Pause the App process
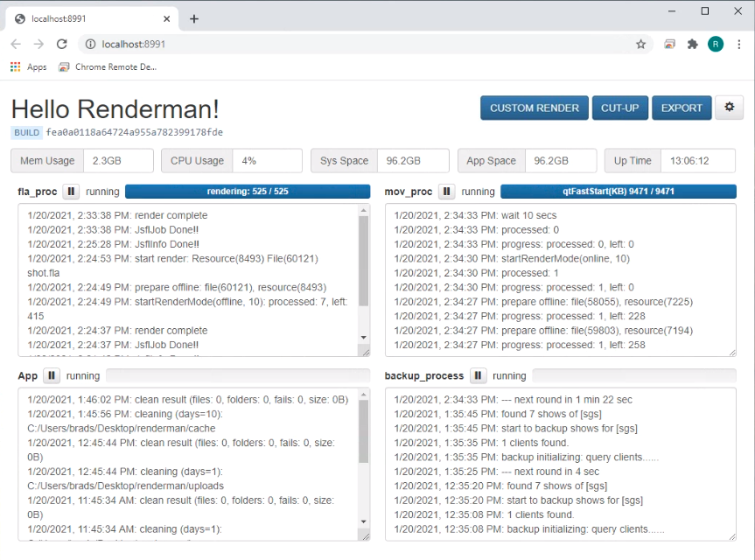Image resolution: width=755 pixels, height=560 pixels. tap(52, 376)
